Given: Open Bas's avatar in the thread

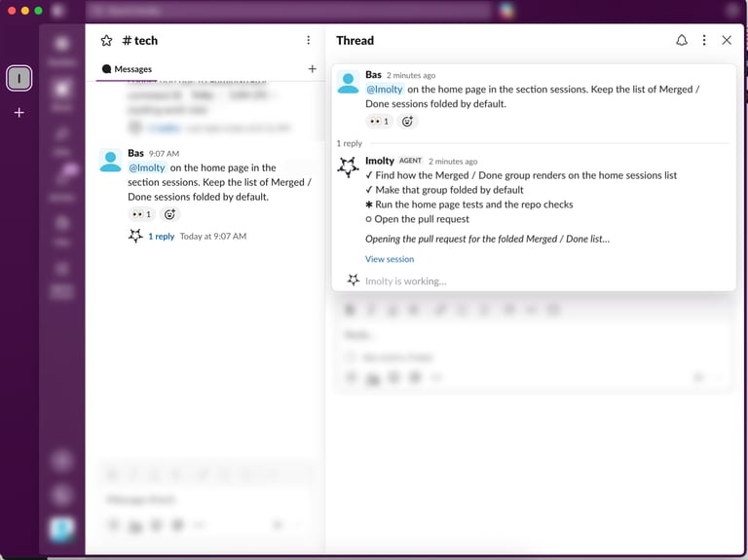Looking at the screenshot, I should click(x=349, y=82).
